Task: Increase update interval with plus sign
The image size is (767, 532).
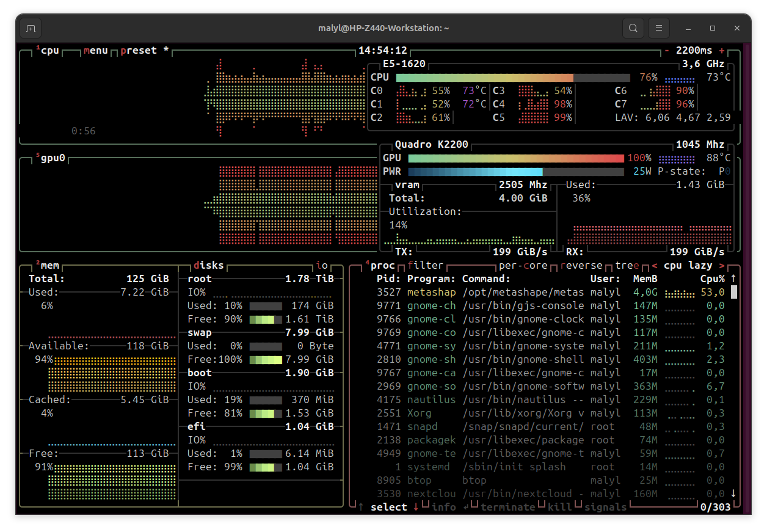Action: click(722, 50)
